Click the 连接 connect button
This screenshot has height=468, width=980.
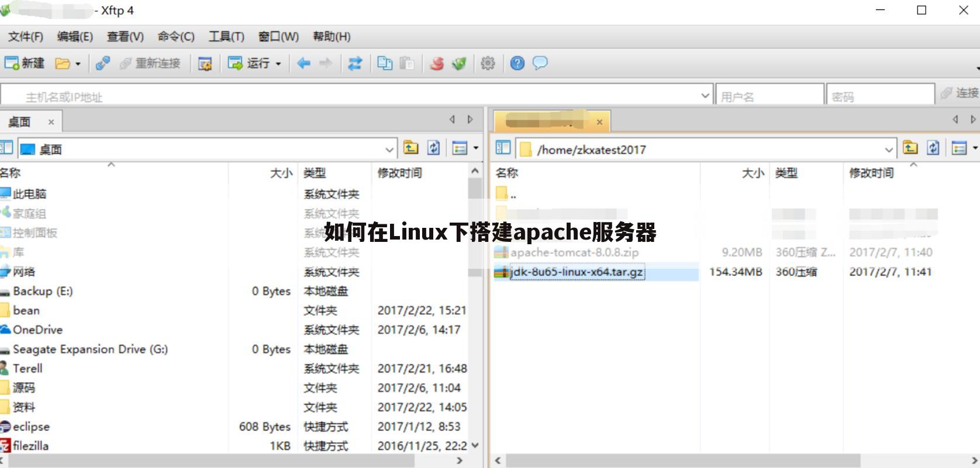click(x=960, y=93)
